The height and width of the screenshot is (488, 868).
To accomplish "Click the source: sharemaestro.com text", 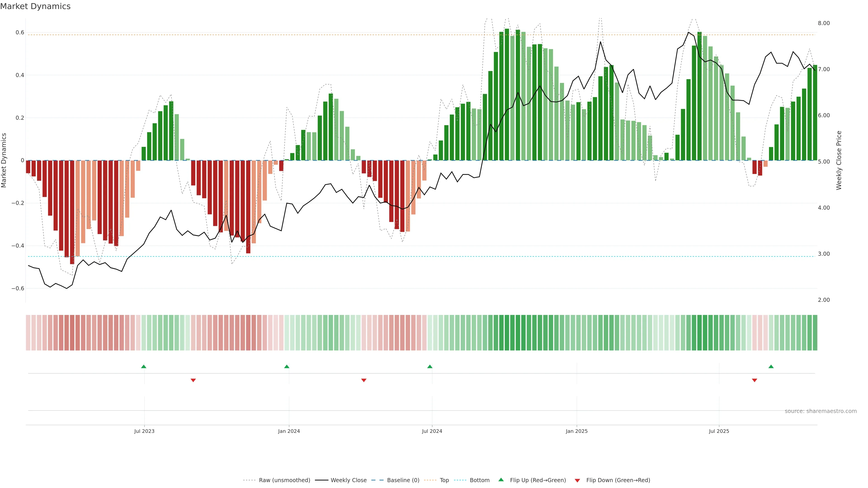I will 821,411.
